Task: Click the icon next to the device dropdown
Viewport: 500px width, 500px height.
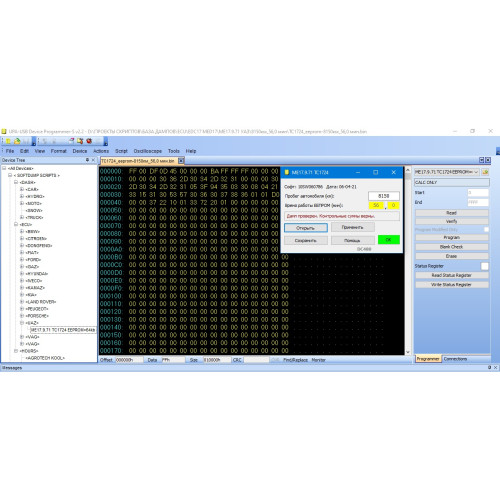Action: tap(485, 172)
